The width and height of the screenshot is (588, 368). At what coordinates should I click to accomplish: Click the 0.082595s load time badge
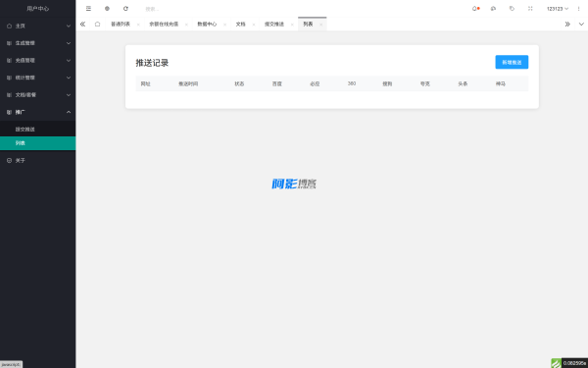(x=574, y=363)
